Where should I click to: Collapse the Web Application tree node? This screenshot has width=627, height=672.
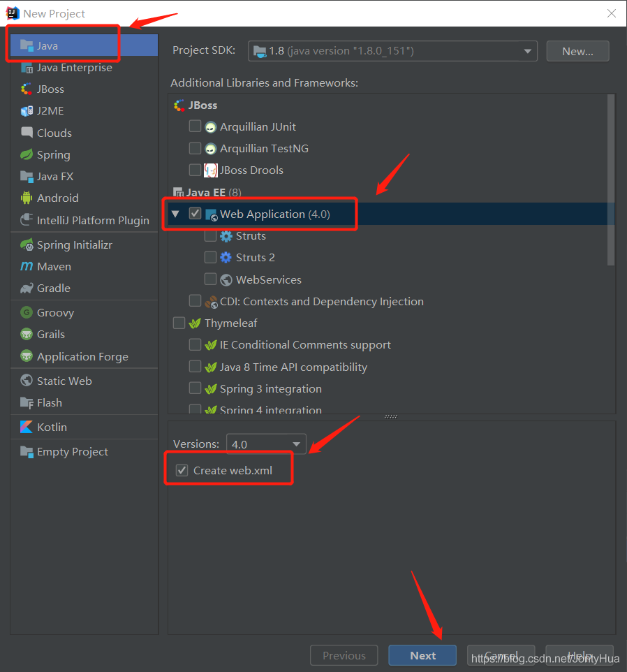click(x=175, y=214)
